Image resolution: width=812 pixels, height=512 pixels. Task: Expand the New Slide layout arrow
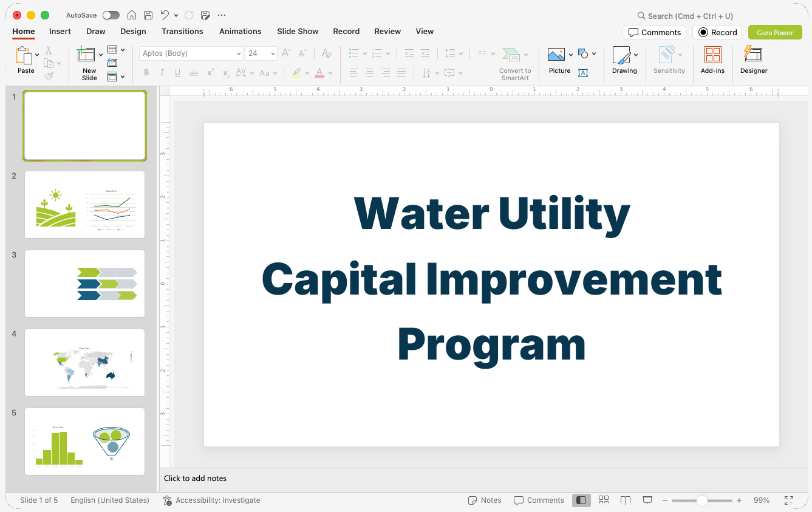click(x=101, y=55)
